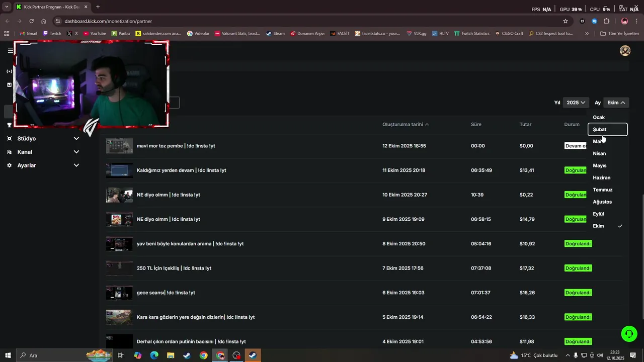Open the notification center icon
The image size is (644, 362).
[x=633, y=355]
